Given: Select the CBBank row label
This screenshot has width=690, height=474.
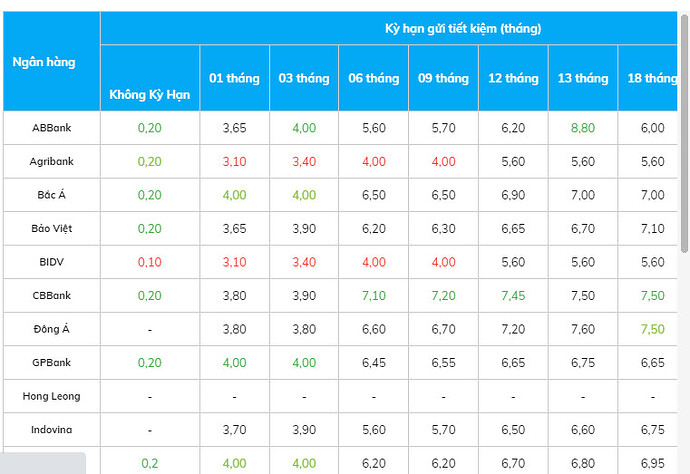Looking at the screenshot, I should coord(52,296).
